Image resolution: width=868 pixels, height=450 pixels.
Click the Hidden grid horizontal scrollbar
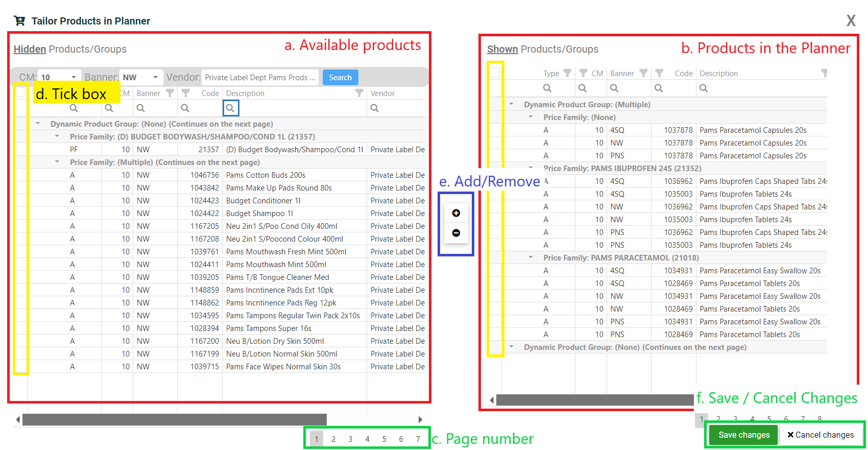pyautogui.click(x=175, y=419)
